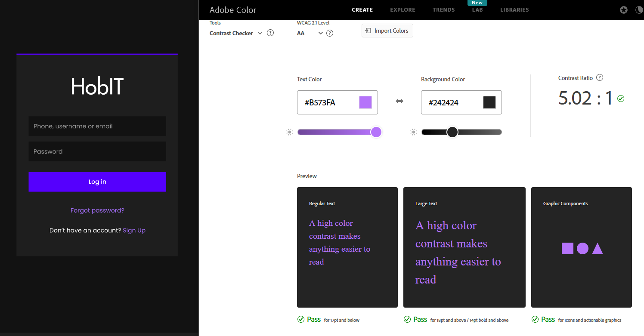Click the Contrast Ratio help icon
Viewport: 644px width, 336px height.
point(600,77)
